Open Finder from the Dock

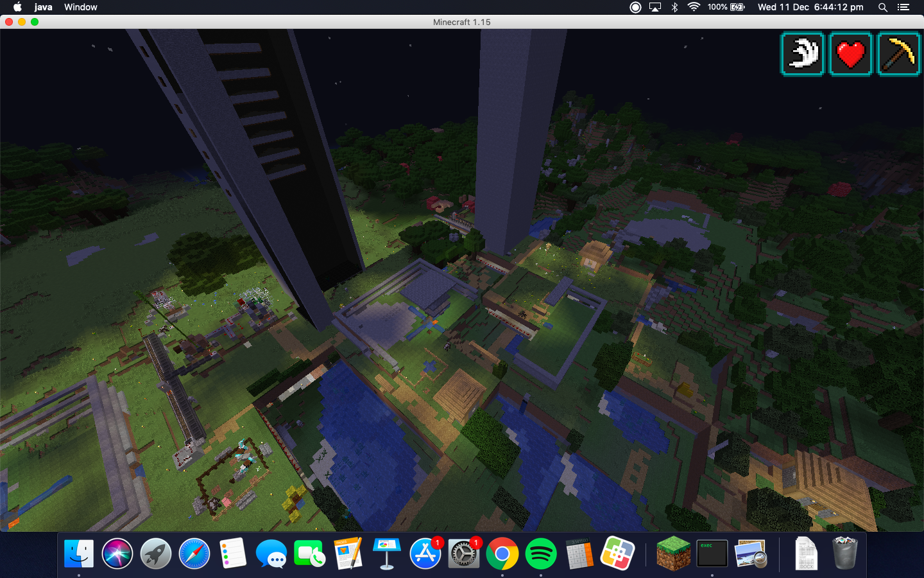coord(79,554)
